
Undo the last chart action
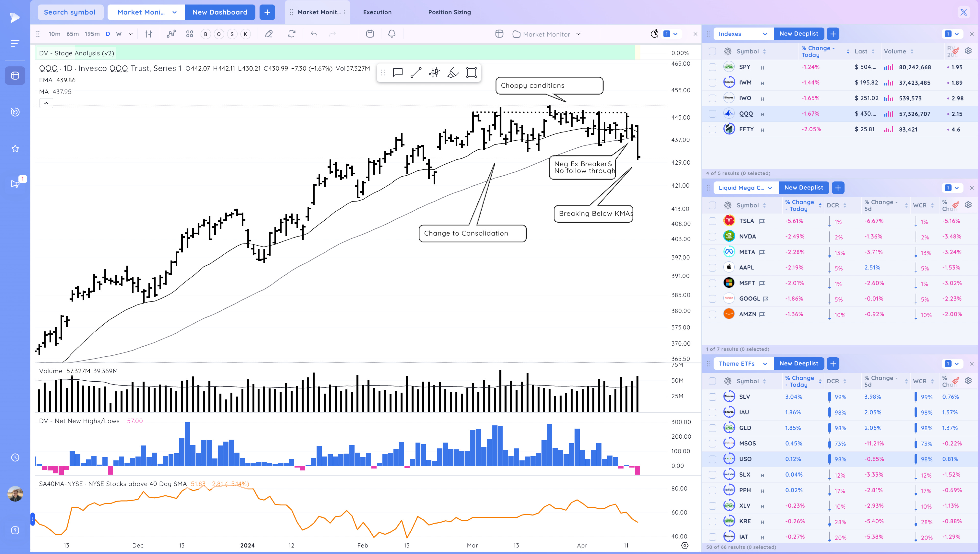(x=314, y=34)
